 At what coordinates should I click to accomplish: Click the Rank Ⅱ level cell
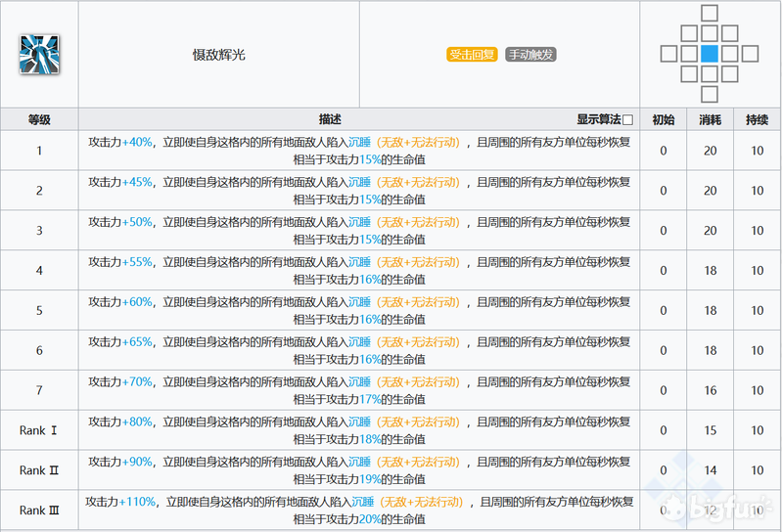click(39, 470)
